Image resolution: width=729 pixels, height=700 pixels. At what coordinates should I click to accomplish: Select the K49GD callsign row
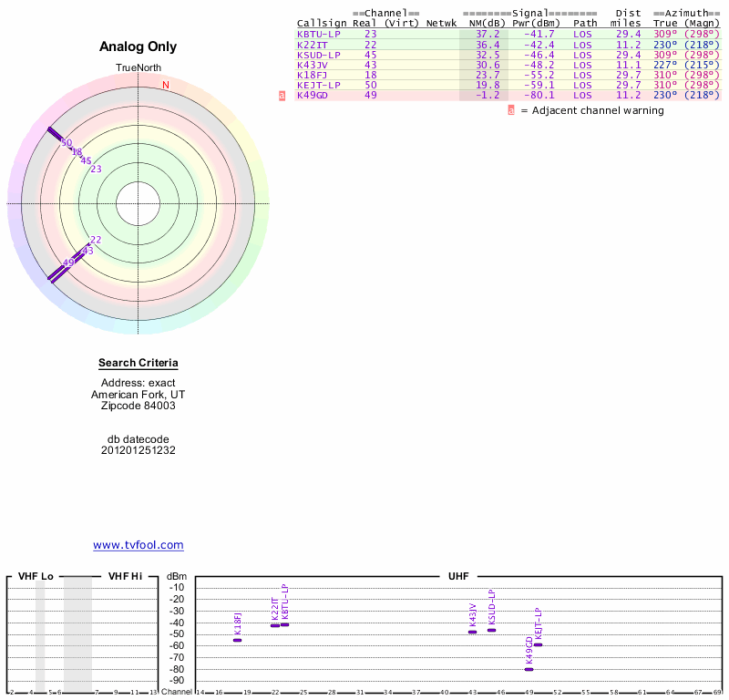click(508, 96)
